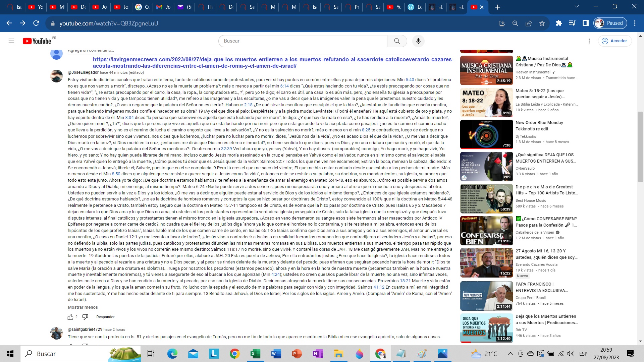This screenshot has height=362, width=644.
Task: Click the page vertical scrollbar thumb
Action: [640, 147]
